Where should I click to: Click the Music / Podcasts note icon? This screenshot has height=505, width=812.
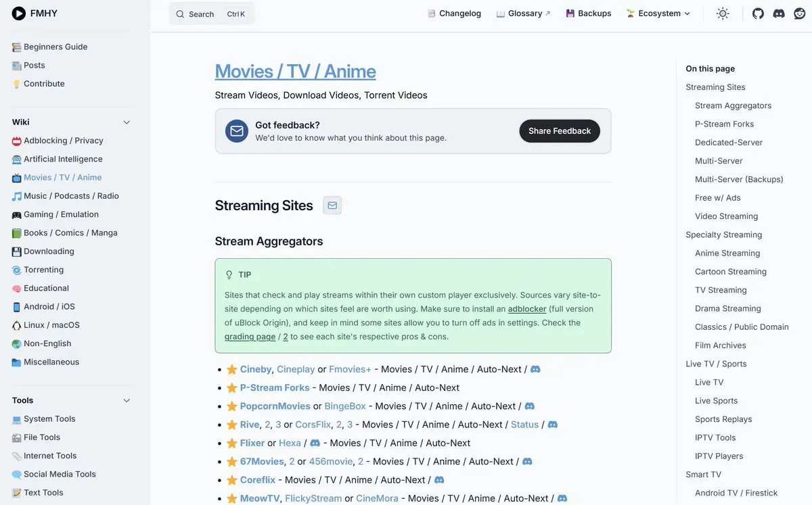17,196
